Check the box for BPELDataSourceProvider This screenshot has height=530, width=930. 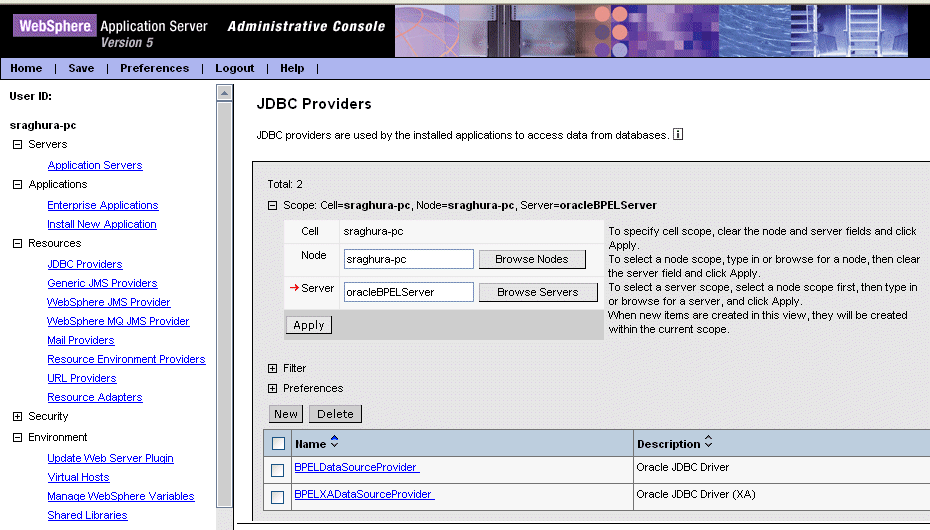(277, 470)
